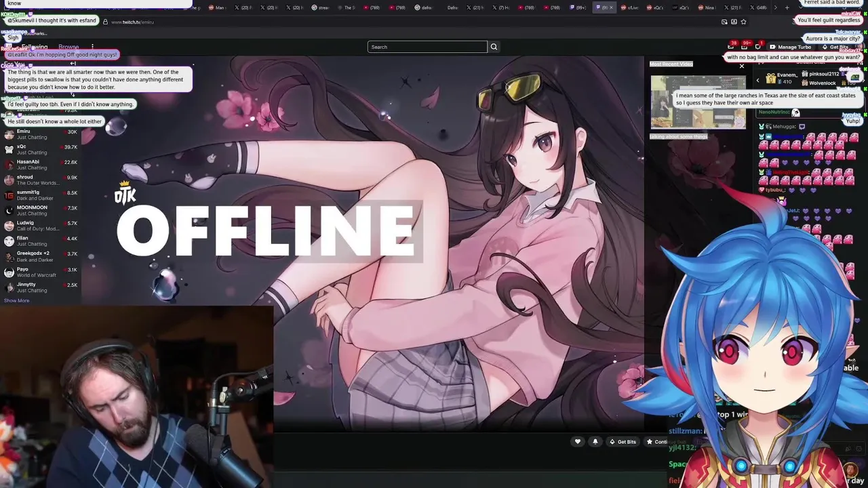Screen dimensions: 868x488
Task: Click Wolvenlock in gift leaderboard
Action: pyautogui.click(x=818, y=83)
